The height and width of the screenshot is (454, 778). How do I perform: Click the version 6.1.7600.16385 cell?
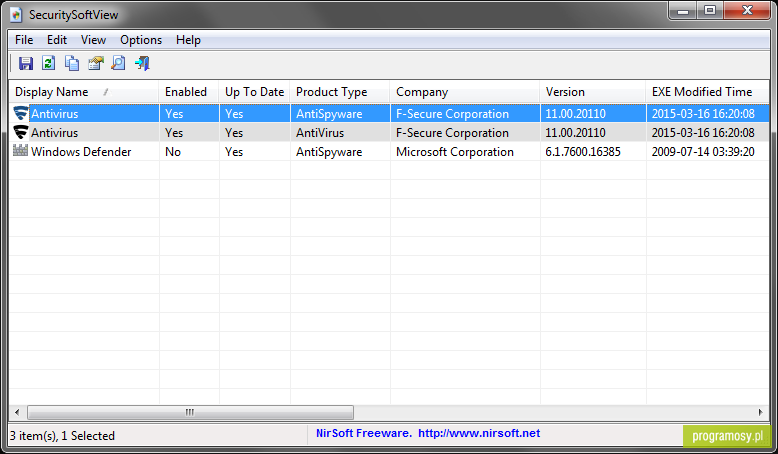583,152
